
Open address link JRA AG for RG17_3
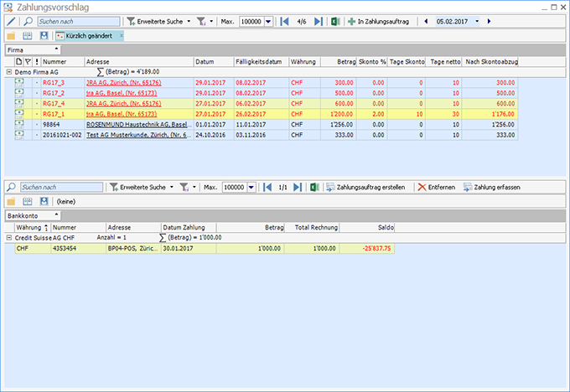coord(123,83)
